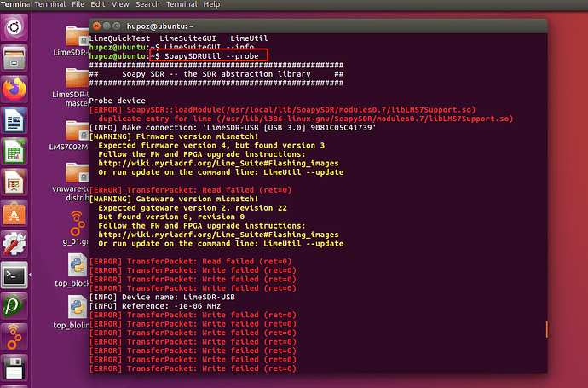Select the g_01.grc desktop file
This screenshot has width=588, height=388.
coord(77,228)
